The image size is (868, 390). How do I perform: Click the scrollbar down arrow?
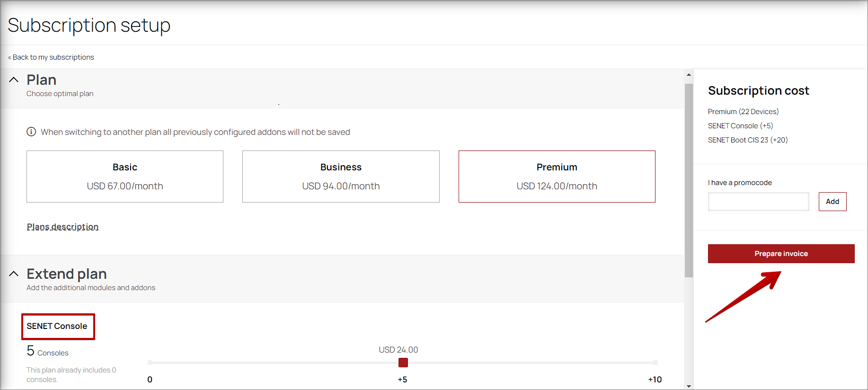click(689, 386)
